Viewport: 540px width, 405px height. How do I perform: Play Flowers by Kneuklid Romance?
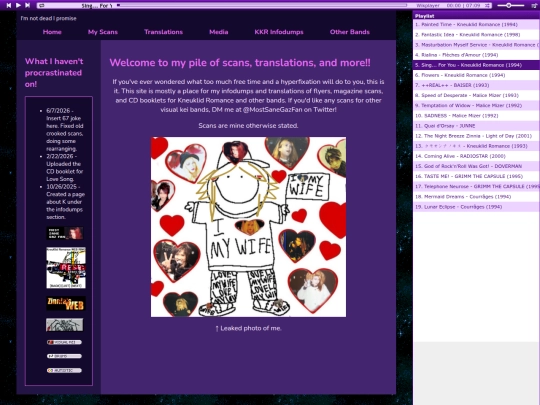[x=476, y=75]
